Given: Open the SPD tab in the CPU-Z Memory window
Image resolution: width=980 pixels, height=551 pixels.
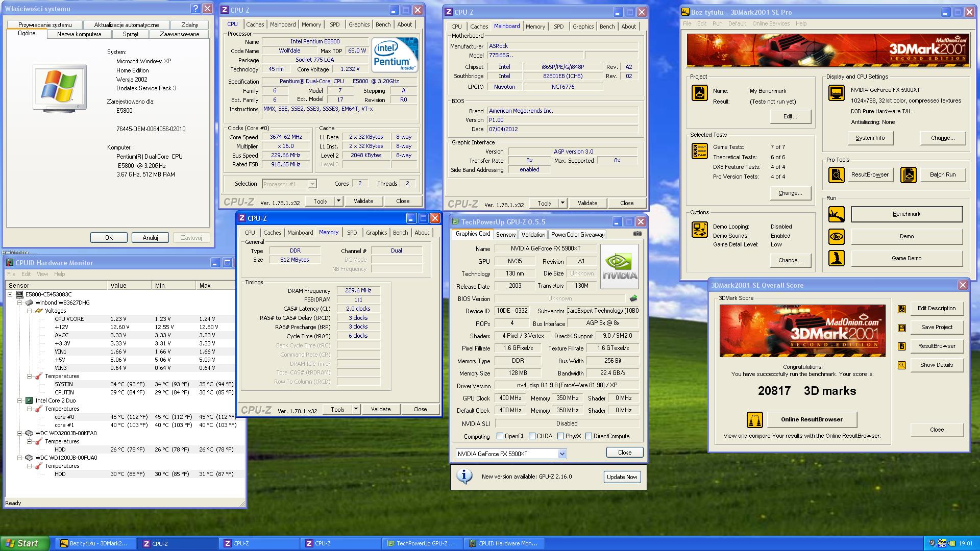Looking at the screenshot, I should pos(352,233).
